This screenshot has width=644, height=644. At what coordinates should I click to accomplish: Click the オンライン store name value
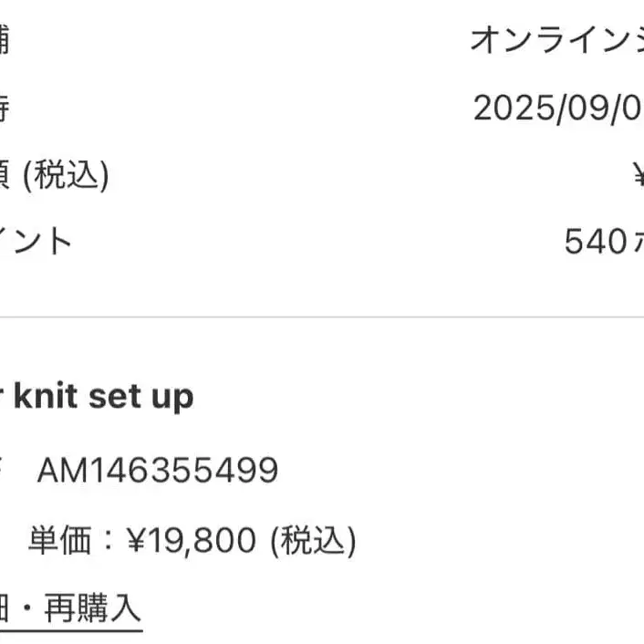(x=556, y=39)
